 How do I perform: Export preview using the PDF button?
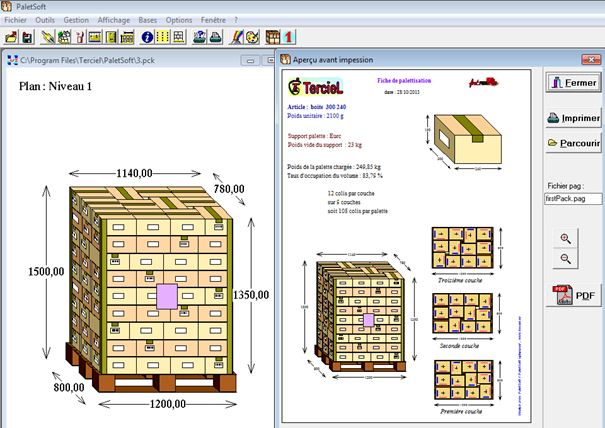[x=574, y=295]
